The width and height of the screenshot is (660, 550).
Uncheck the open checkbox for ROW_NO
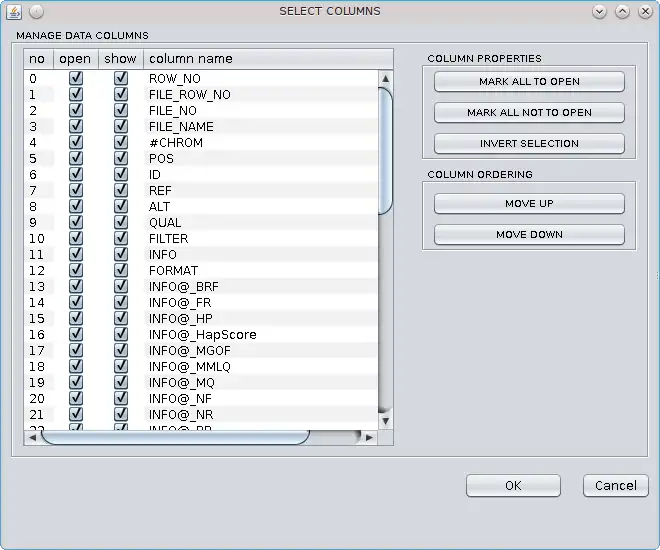(76, 78)
